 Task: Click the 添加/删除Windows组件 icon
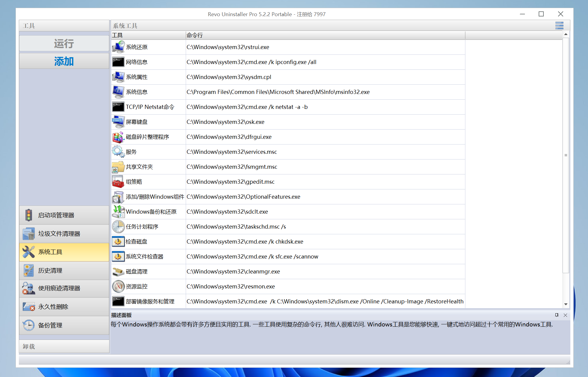[118, 197]
